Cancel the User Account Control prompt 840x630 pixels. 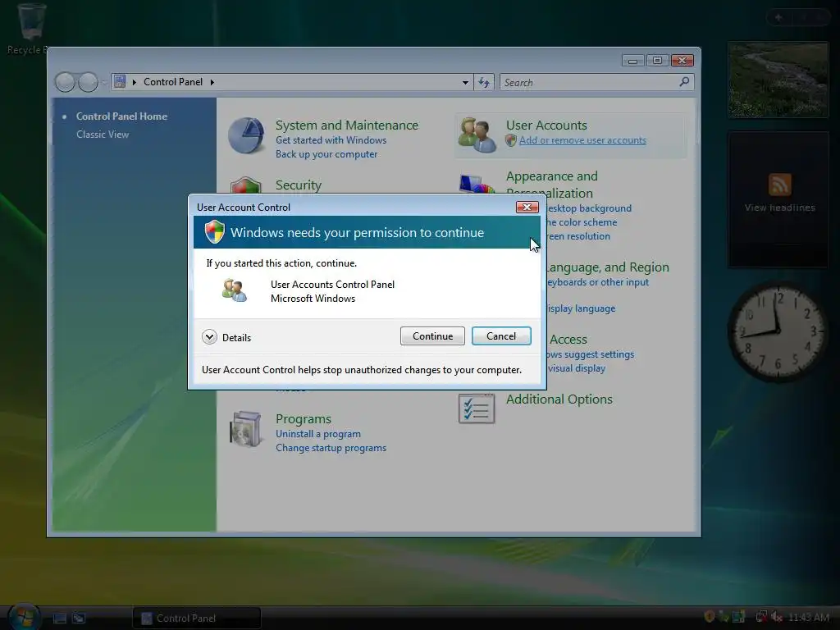tap(501, 336)
